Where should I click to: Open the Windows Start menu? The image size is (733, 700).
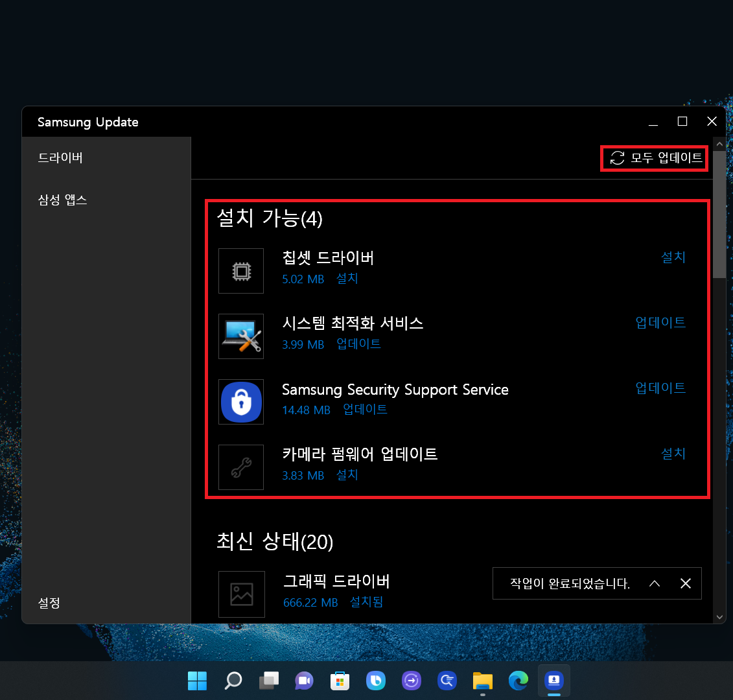tap(197, 681)
